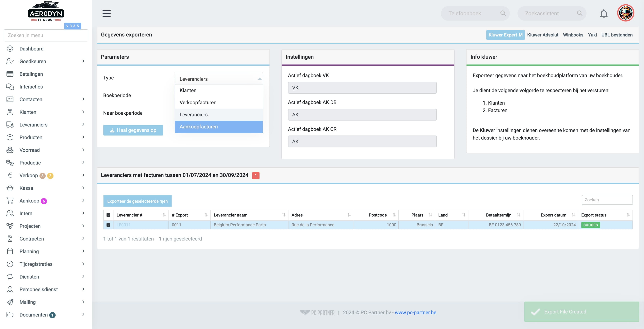Viewport: 644px width, 329px height.
Task: Expand the Goedkeuren menu chevron
Action: pos(83,61)
